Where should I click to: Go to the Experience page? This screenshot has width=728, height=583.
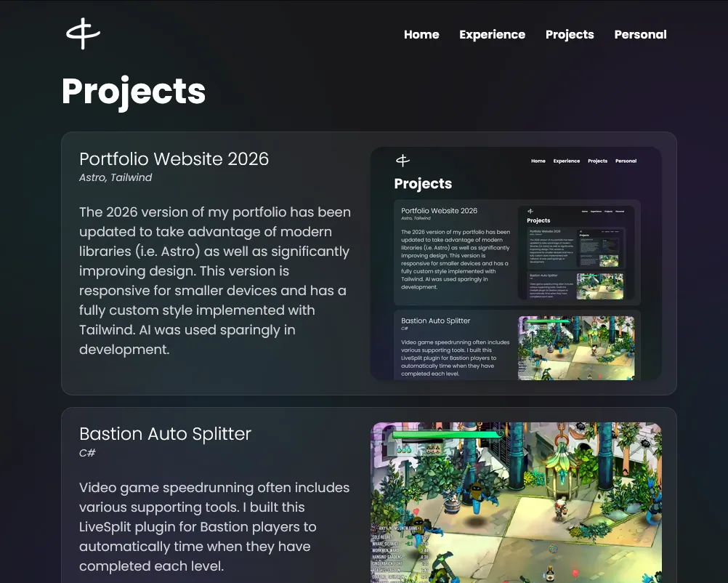[x=492, y=34]
